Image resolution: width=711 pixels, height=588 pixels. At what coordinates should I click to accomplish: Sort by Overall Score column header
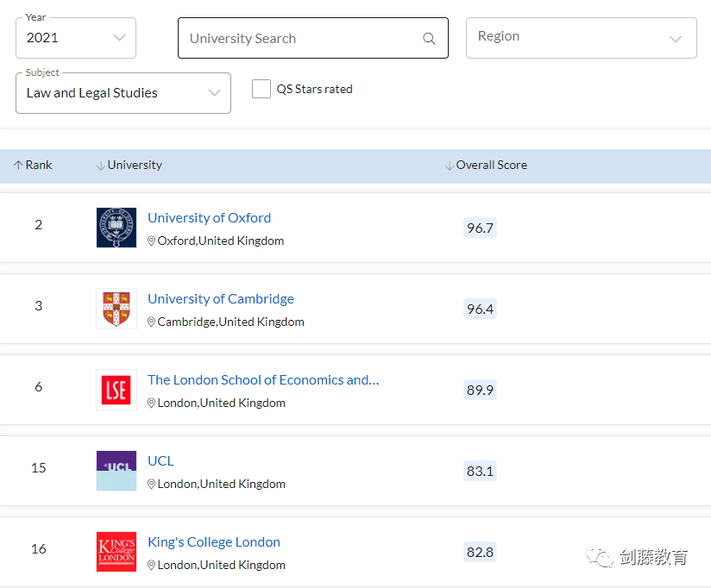pos(486,165)
